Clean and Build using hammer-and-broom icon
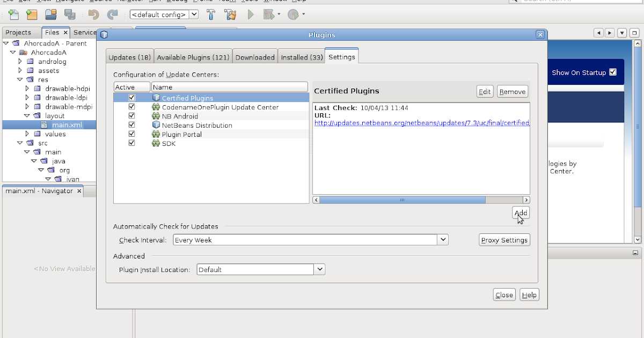644x338 pixels. (230, 14)
